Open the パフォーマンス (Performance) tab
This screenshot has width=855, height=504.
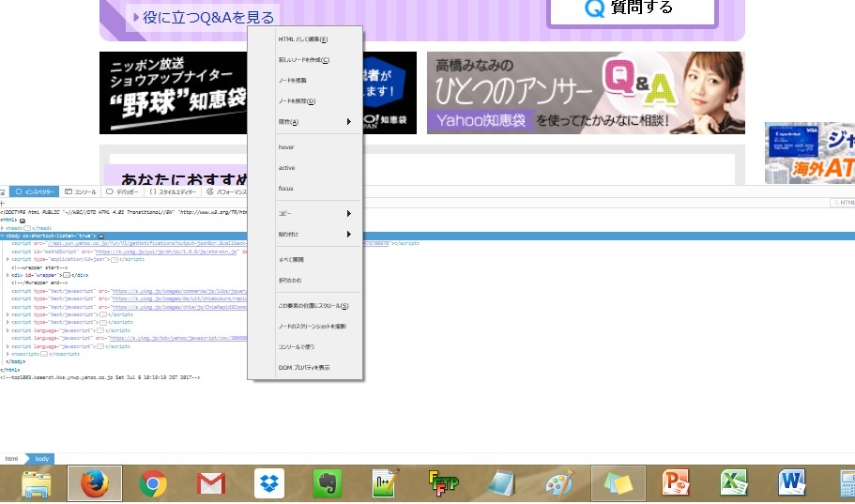click(226, 192)
